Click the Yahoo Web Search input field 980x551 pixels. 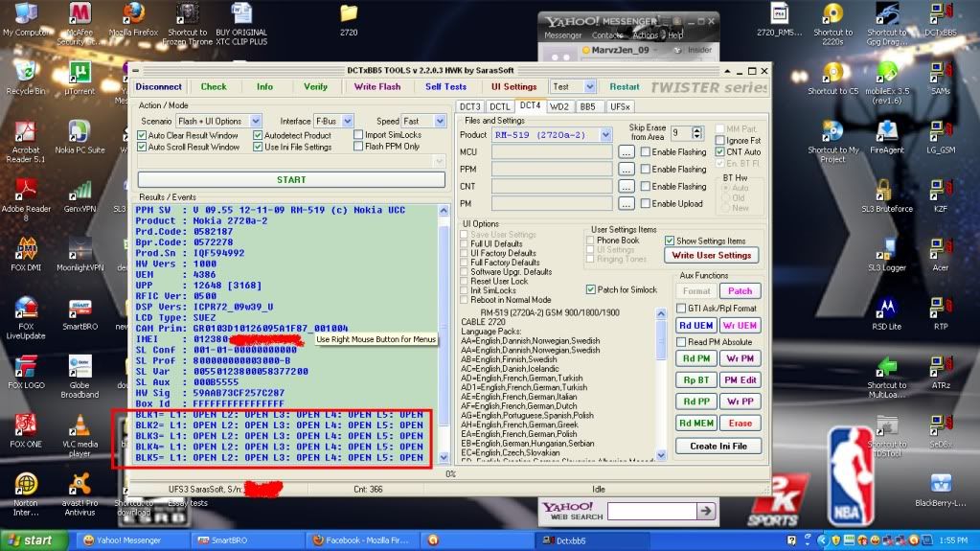(651, 511)
